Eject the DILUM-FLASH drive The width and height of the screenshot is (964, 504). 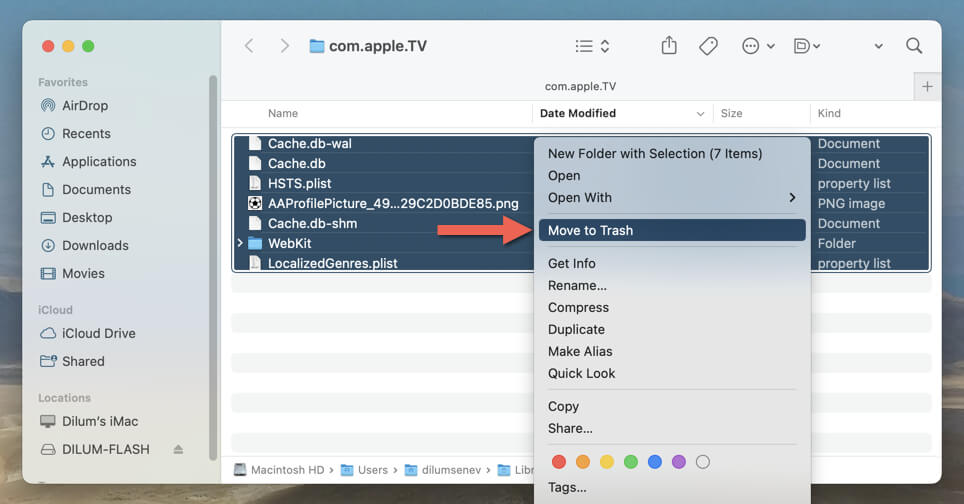pyautogui.click(x=178, y=450)
